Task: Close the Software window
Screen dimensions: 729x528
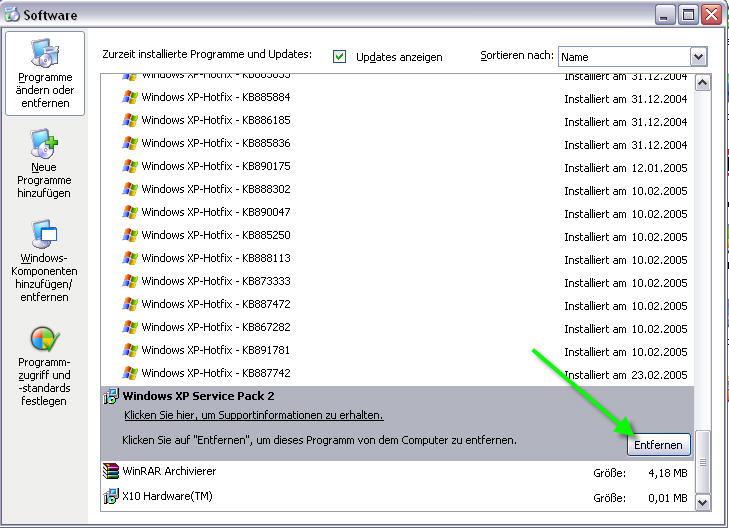Action: pos(711,14)
